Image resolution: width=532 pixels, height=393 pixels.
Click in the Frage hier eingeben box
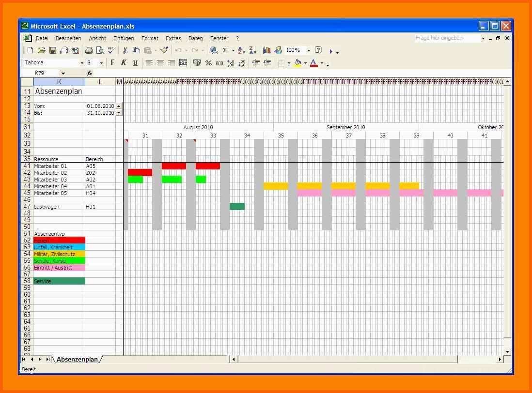pyautogui.click(x=447, y=38)
